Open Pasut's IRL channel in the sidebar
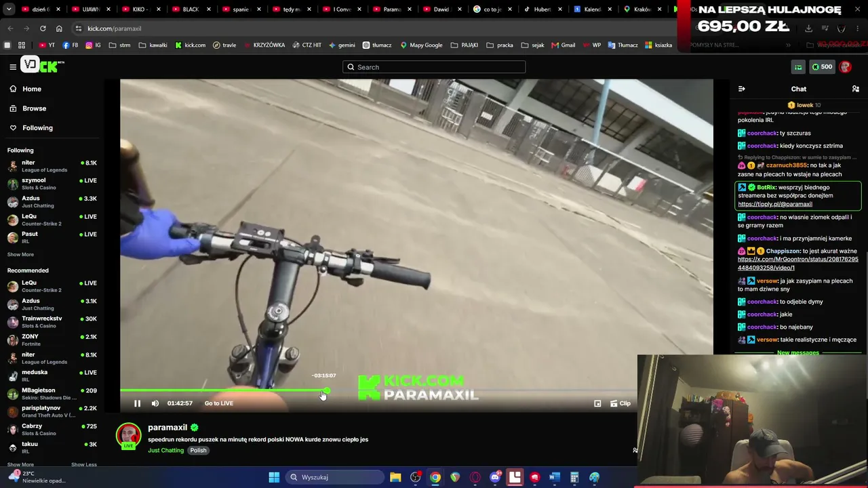 [52, 237]
